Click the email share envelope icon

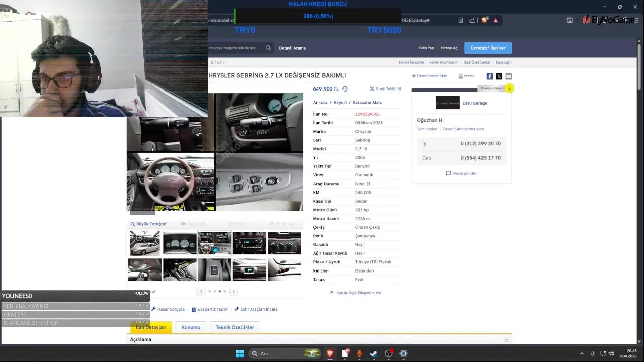pyautogui.click(x=508, y=76)
